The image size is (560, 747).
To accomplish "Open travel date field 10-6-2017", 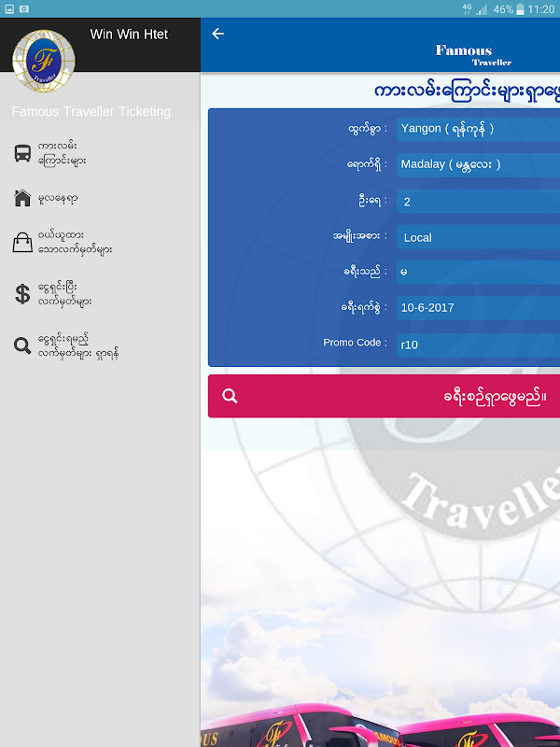I will [478, 308].
